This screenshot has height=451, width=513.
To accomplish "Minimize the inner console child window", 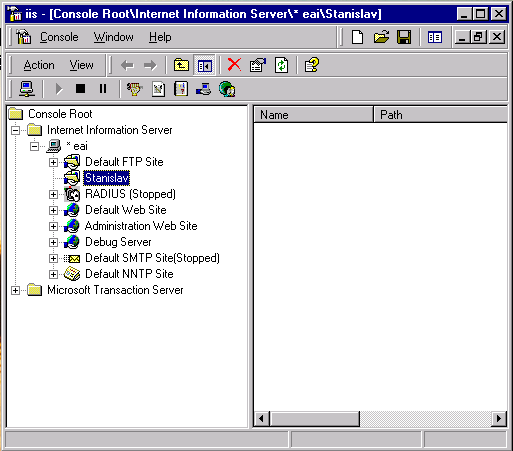I will pos(462,37).
